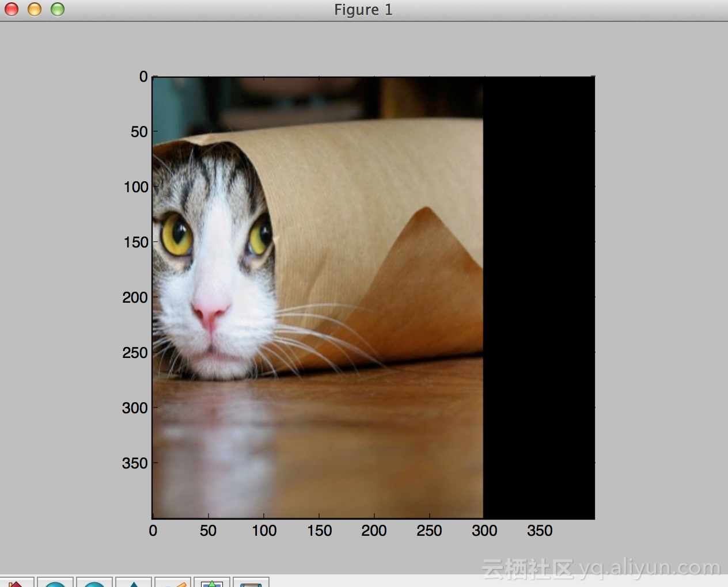The image size is (728, 587).
Task: Click the y-axis tick label 100
Action: point(136,187)
